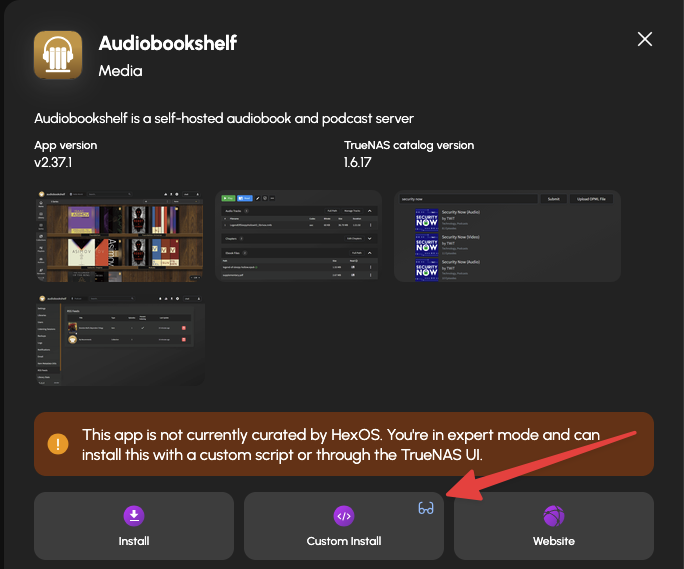Open the Custom Install option
The height and width of the screenshot is (569, 684).
tap(344, 526)
